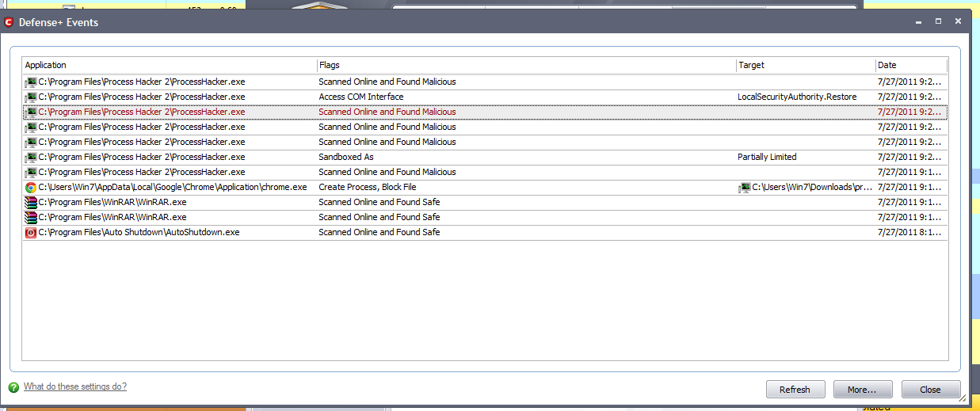Viewport: 980px width, 411px height.
Task: Select 'Partially Limited' target cell
Action: [767, 157]
